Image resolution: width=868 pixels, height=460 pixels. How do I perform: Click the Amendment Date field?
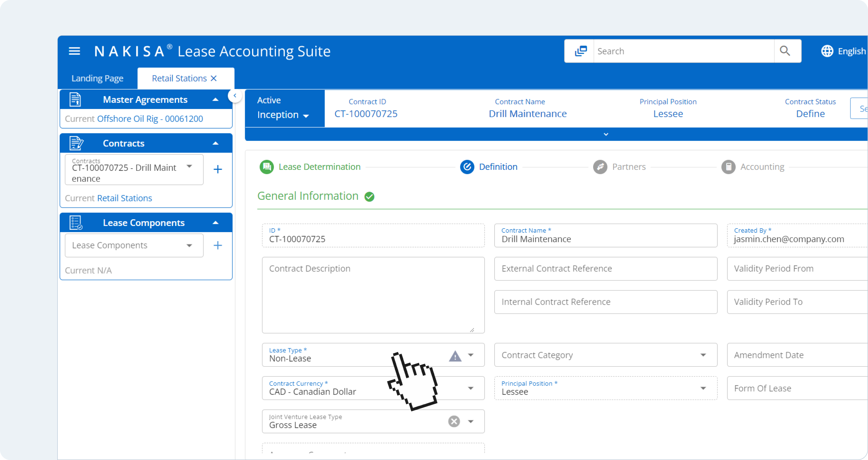[797, 355]
